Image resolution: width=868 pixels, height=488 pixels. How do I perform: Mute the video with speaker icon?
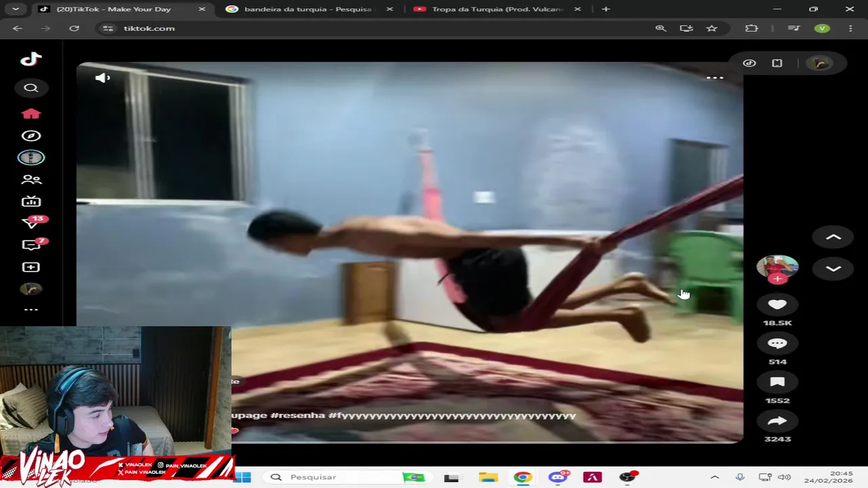point(102,78)
